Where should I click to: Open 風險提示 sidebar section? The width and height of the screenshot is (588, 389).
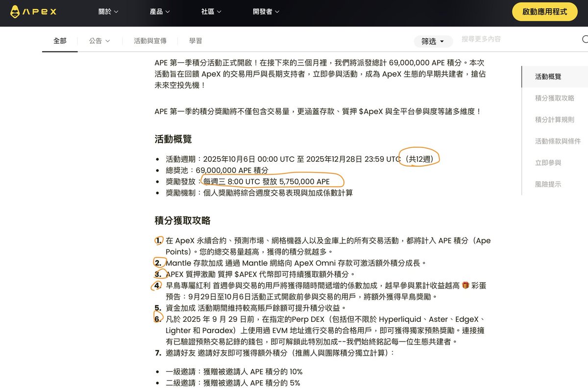[548, 184]
